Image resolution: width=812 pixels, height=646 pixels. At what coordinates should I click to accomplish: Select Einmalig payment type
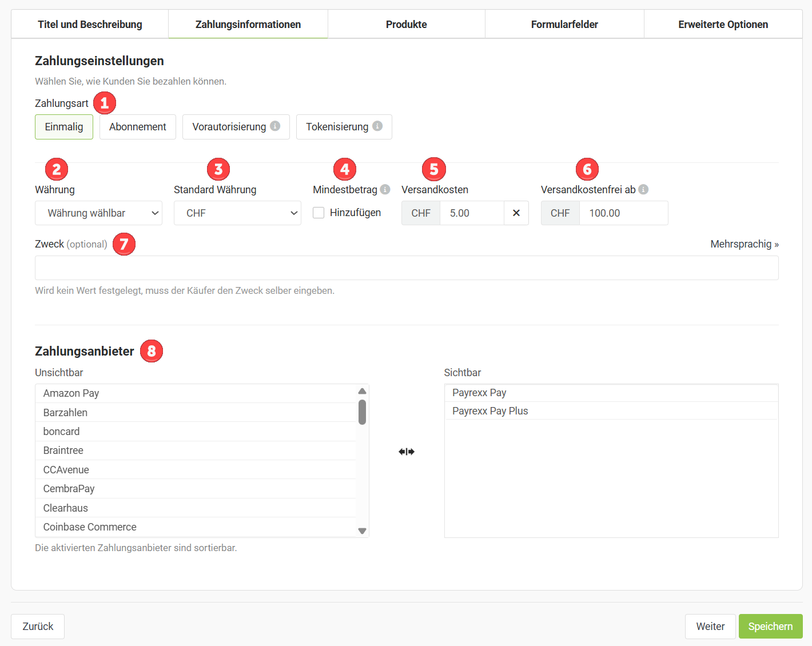point(64,127)
